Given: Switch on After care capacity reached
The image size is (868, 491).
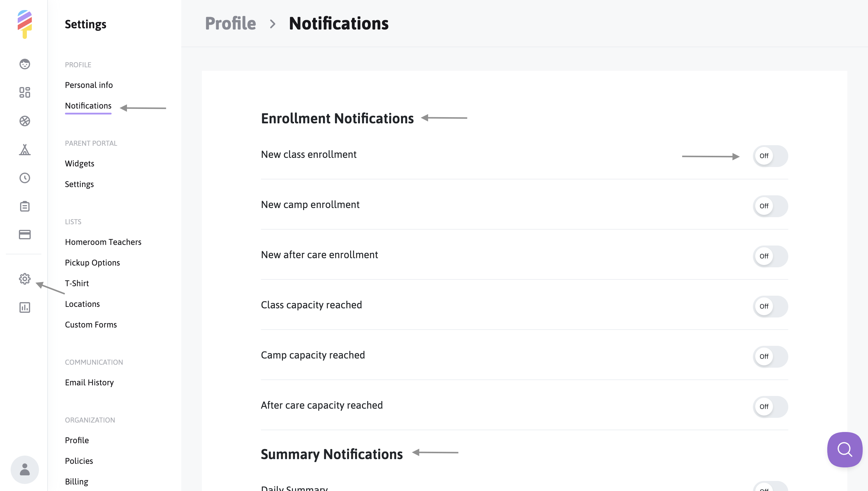Looking at the screenshot, I should click(x=770, y=407).
